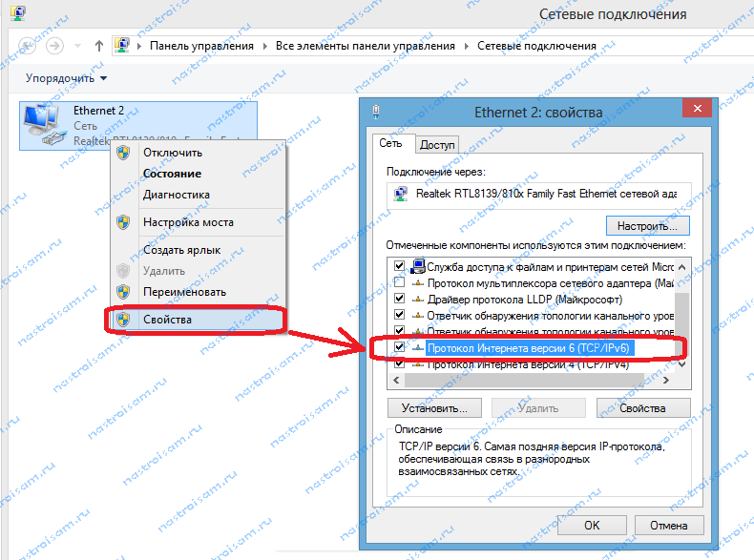Click the Настроить... button
This screenshot has height=560, width=754.
pyautogui.click(x=647, y=226)
